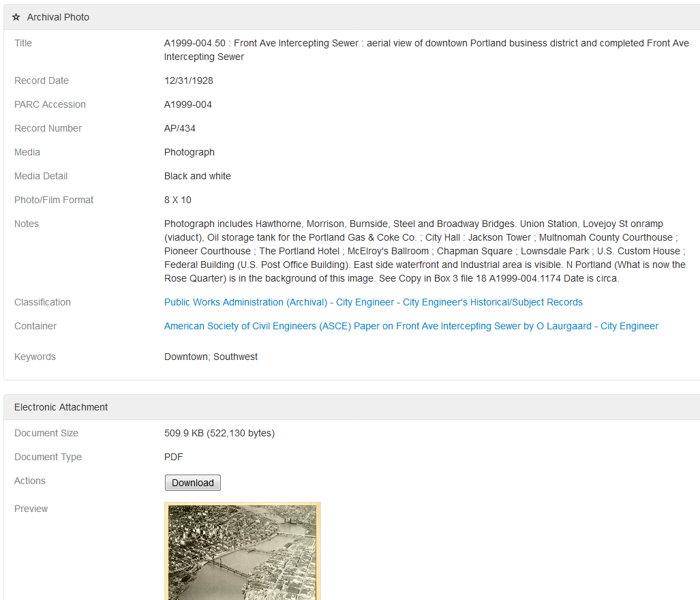
Task: Select the PDF document type value
Action: point(174,457)
